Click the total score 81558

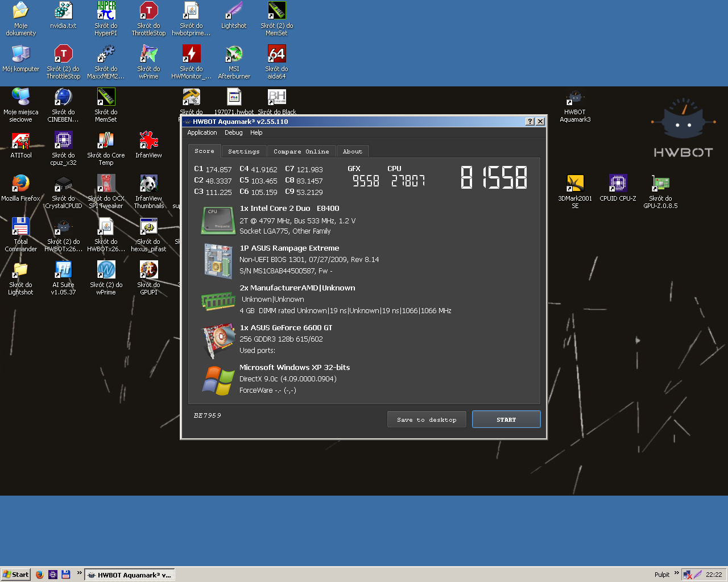[x=494, y=177]
